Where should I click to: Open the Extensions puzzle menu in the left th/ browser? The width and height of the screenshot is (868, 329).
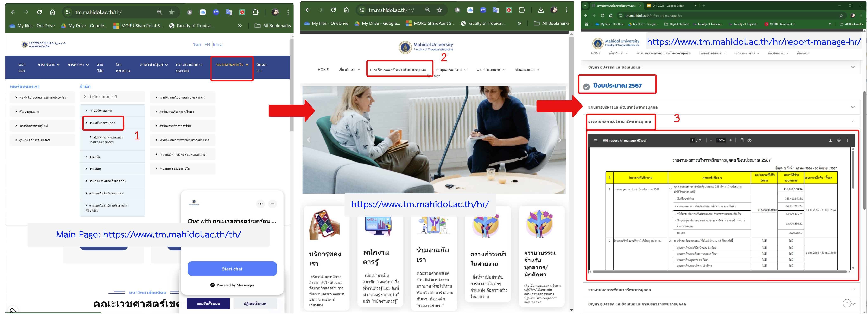pos(255,12)
